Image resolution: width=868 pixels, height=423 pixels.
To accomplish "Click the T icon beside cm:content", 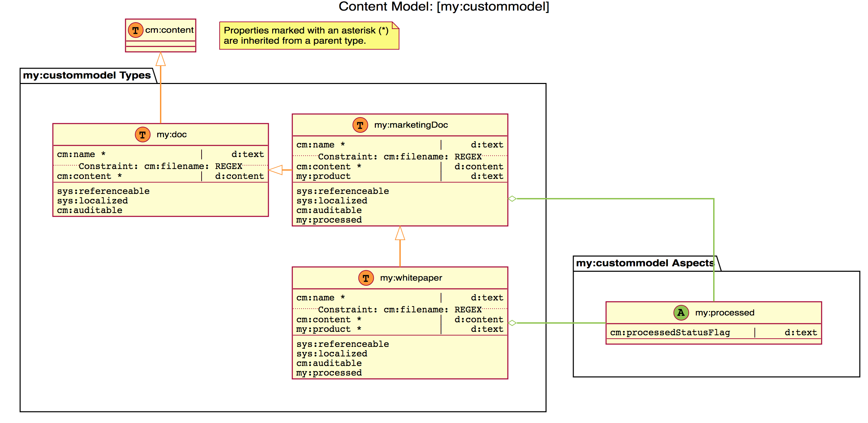I will tap(135, 30).
